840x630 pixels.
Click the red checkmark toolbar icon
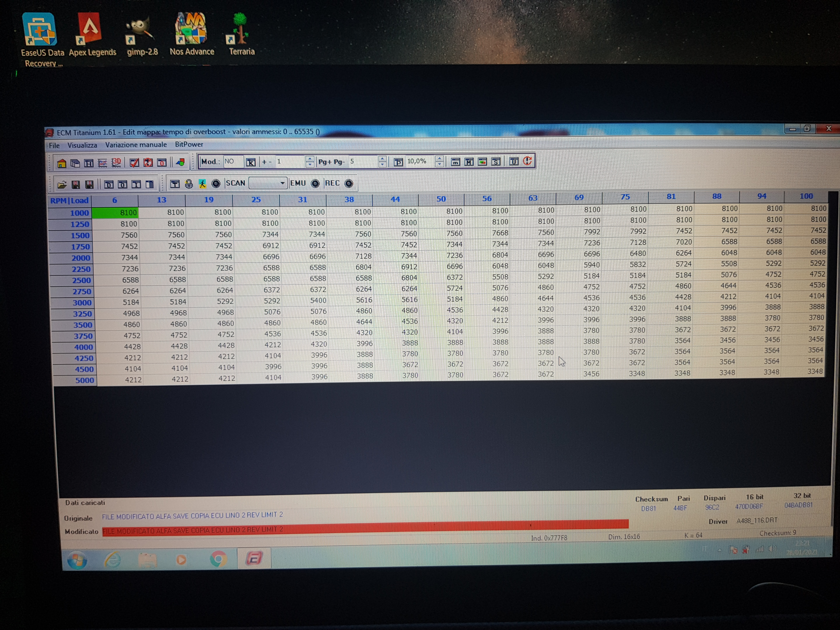pyautogui.click(x=134, y=163)
